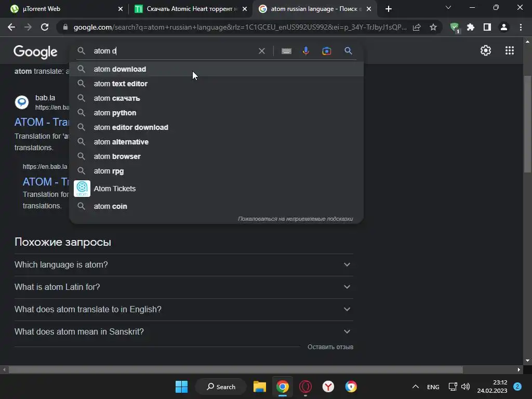This screenshot has height=399, width=532.
Task: Open the green shield extension icon
Action: click(x=455, y=27)
